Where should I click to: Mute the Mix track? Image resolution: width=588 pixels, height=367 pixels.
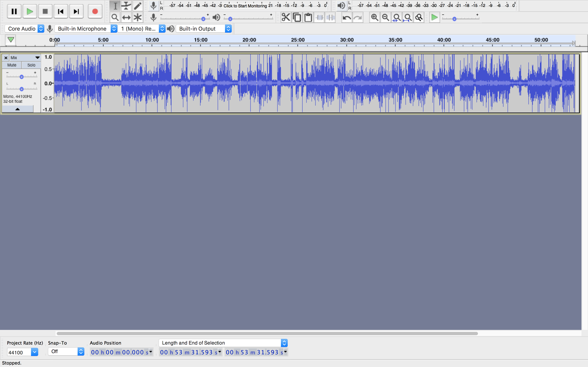click(x=12, y=65)
